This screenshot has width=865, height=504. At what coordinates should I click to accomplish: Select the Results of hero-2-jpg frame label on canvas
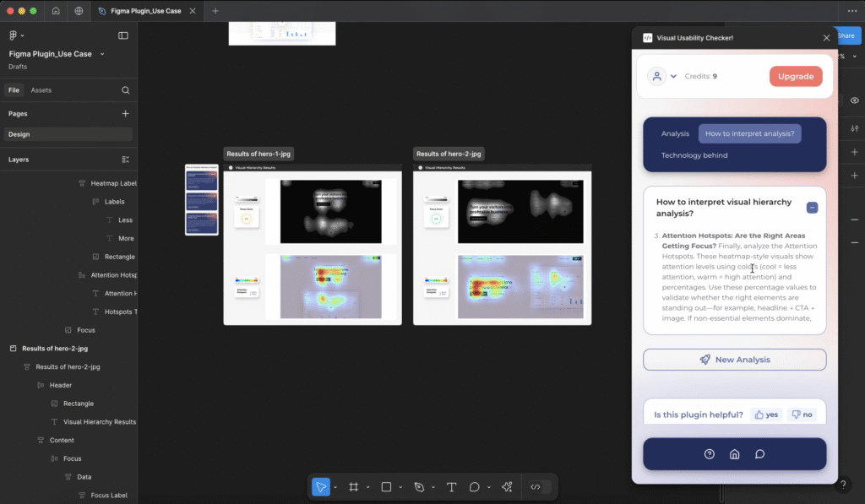click(449, 154)
